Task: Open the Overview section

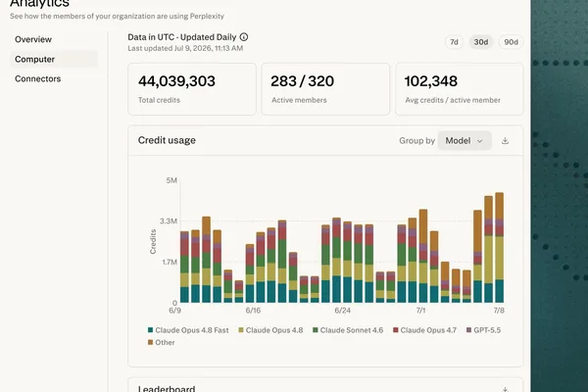Action: pos(33,39)
